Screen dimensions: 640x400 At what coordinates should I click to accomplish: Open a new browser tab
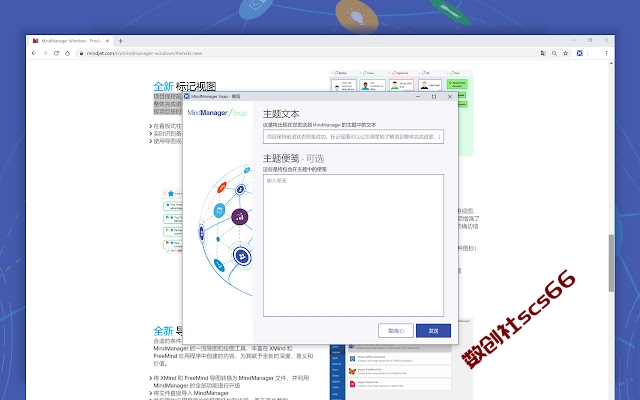120,41
